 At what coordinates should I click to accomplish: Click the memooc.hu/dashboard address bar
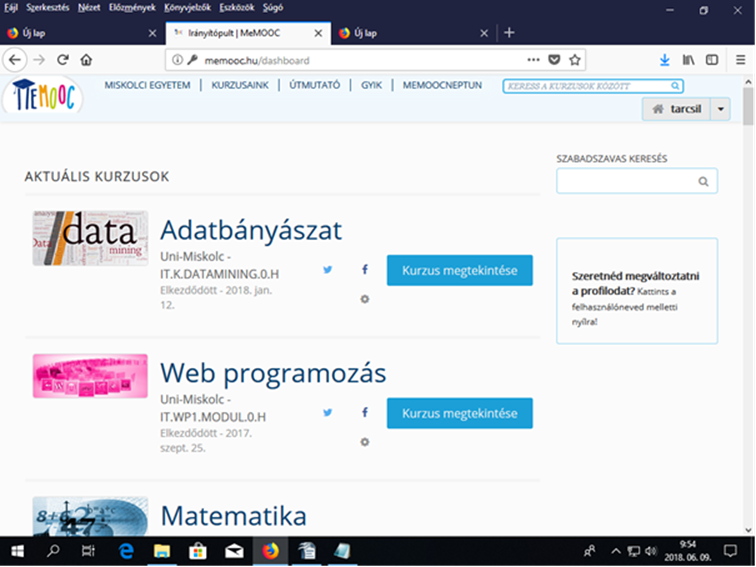pos(376,60)
